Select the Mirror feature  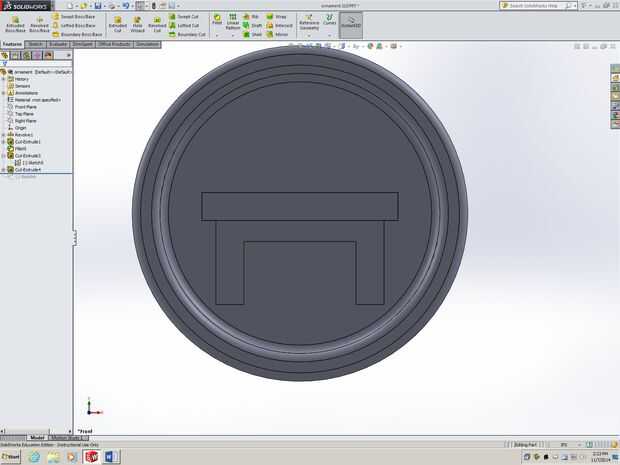[x=277, y=34]
